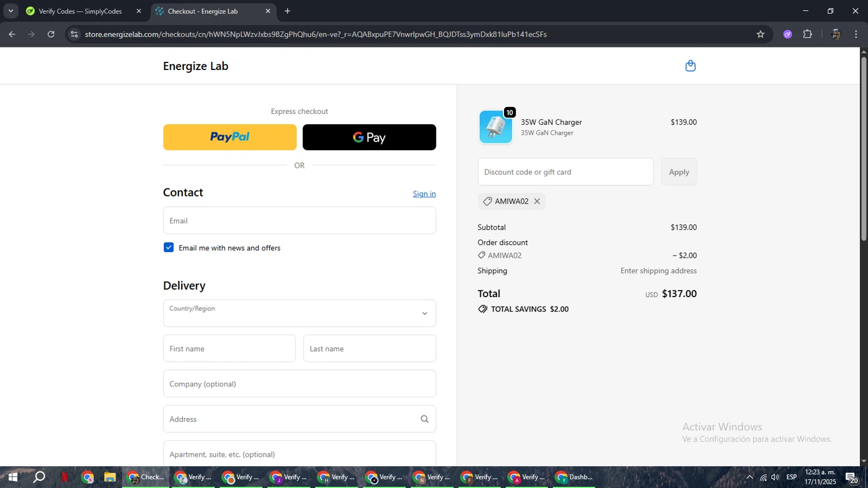Click the page vertical scrollbar thumb
Viewport: 868px width, 488px height.
863,149
